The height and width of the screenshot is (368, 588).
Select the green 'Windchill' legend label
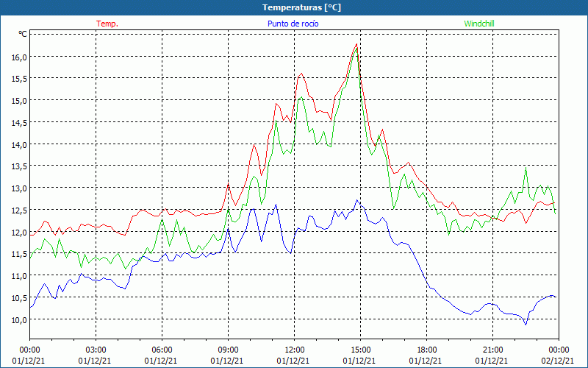pos(479,24)
